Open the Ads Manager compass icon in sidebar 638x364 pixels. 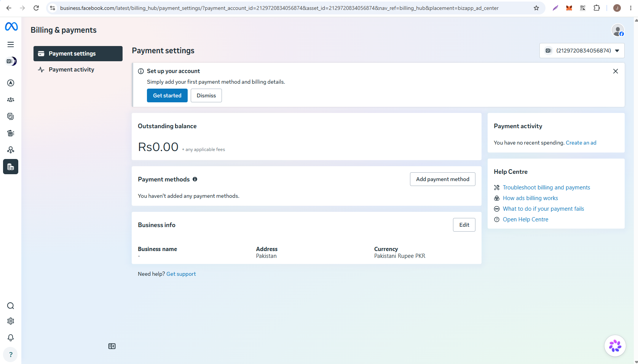(x=11, y=83)
